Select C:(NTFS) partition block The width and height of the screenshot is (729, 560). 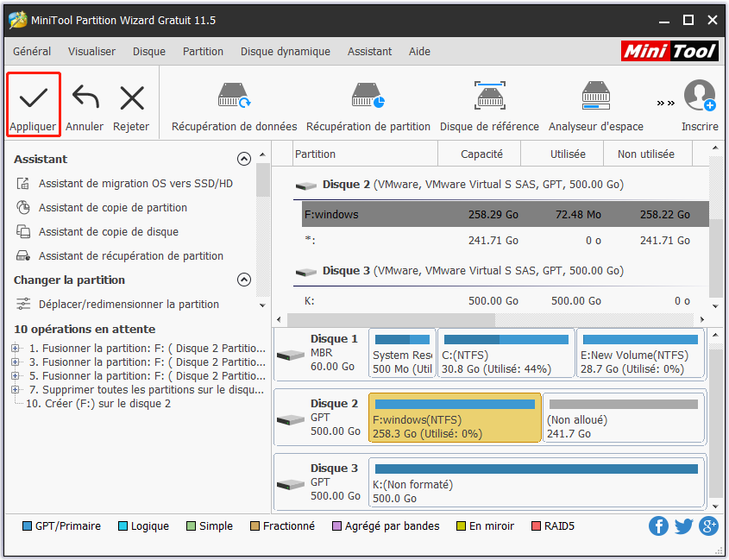coord(506,354)
